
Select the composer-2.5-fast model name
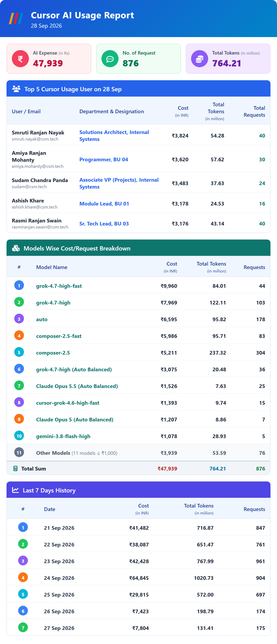coord(59,336)
